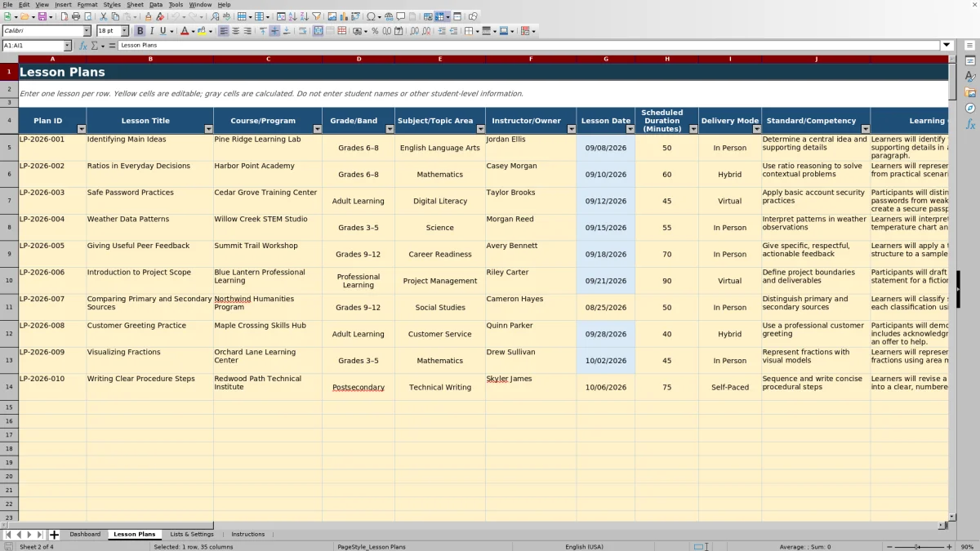Viewport: 980px width, 551px height.
Task: Click the Insert Image icon
Action: [332, 16]
